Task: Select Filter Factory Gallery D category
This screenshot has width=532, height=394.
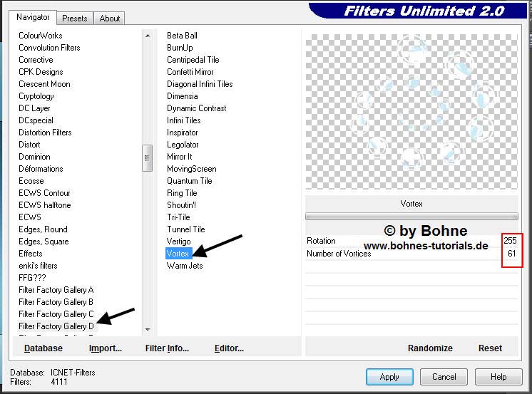Action: click(x=56, y=326)
